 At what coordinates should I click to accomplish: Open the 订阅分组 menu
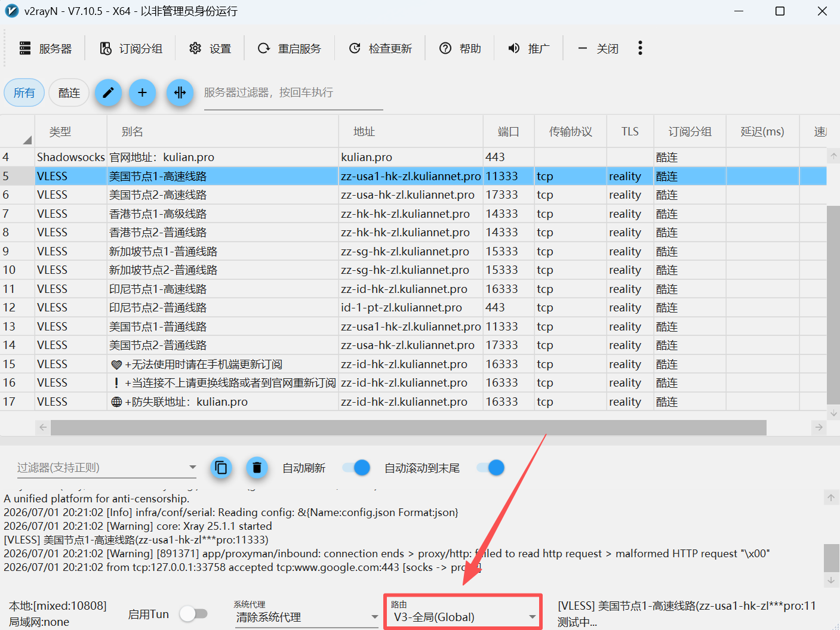(131, 48)
